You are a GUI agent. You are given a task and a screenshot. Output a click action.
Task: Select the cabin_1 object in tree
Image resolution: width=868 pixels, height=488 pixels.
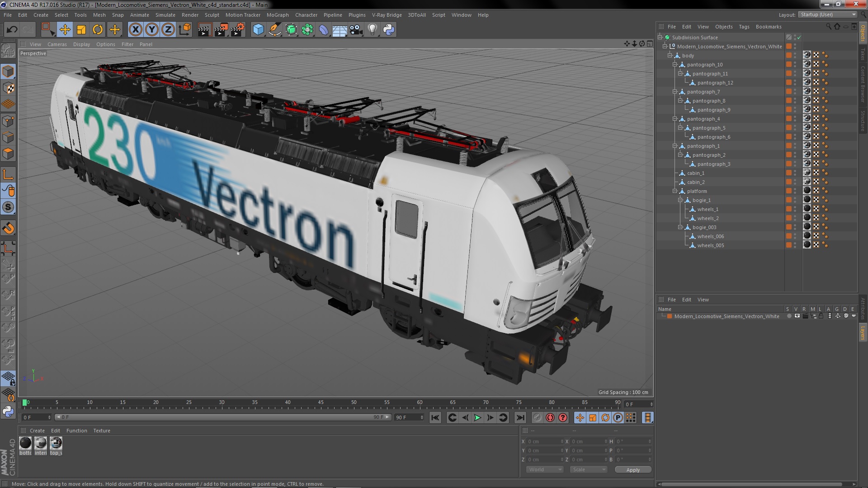[695, 173]
